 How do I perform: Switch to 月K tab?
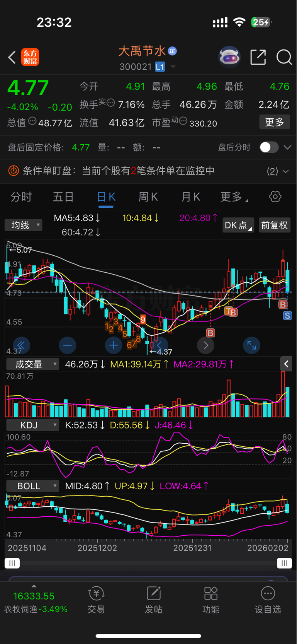(x=190, y=197)
